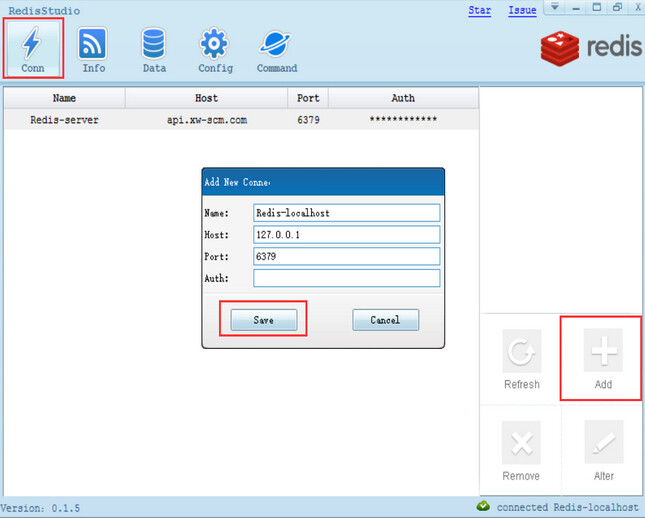Save the new connection
The height and width of the screenshot is (518, 645).
264,320
